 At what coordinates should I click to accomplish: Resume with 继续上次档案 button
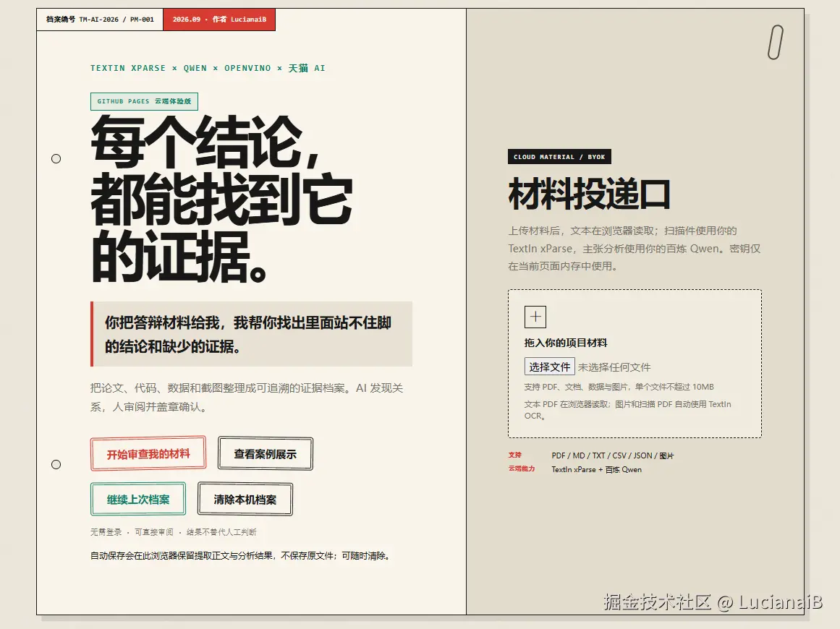pos(138,499)
